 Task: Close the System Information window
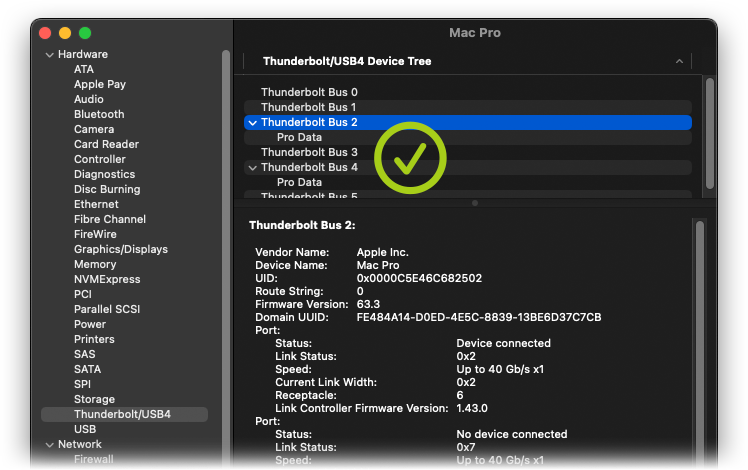[x=45, y=33]
